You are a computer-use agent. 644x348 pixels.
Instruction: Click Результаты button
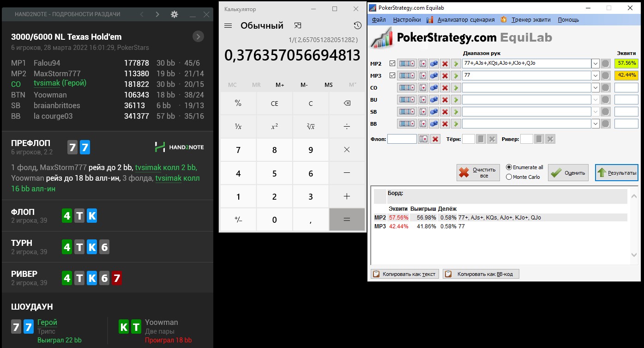[x=616, y=172]
